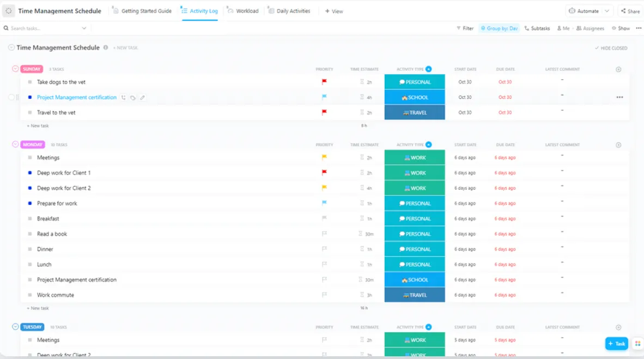Click the status square for Prepare for work

pyautogui.click(x=29, y=203)
